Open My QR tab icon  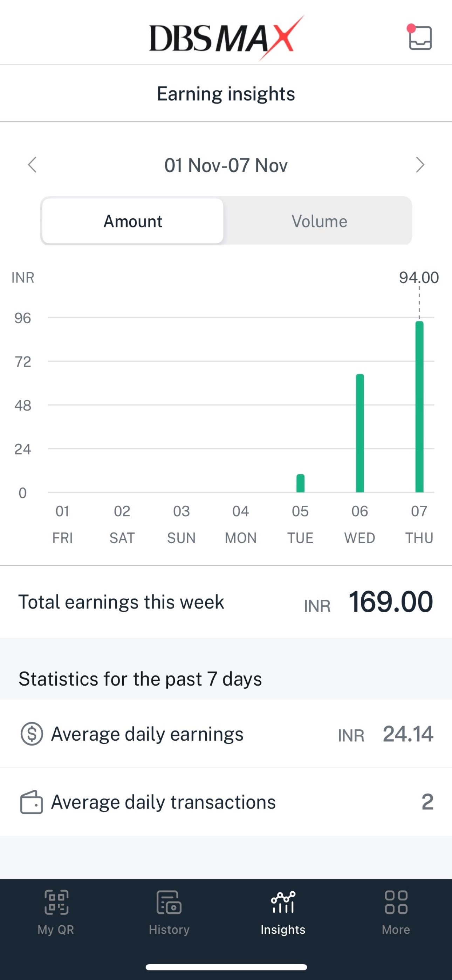[x=56, y=902]
